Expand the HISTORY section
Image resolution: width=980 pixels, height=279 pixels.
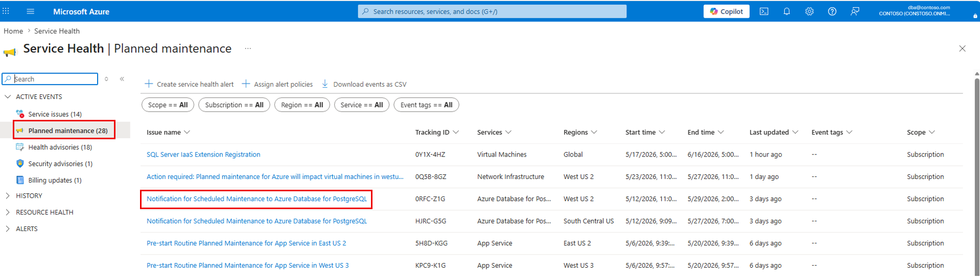8,195
